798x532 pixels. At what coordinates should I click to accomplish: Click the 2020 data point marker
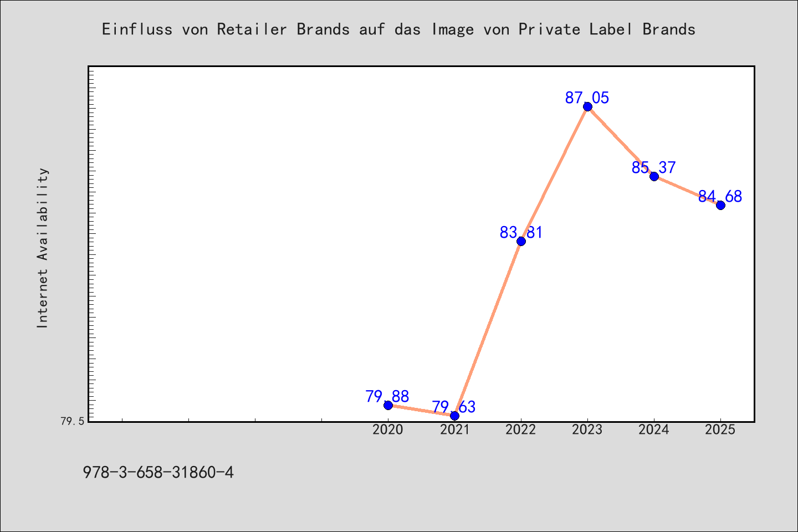(388, 405)
